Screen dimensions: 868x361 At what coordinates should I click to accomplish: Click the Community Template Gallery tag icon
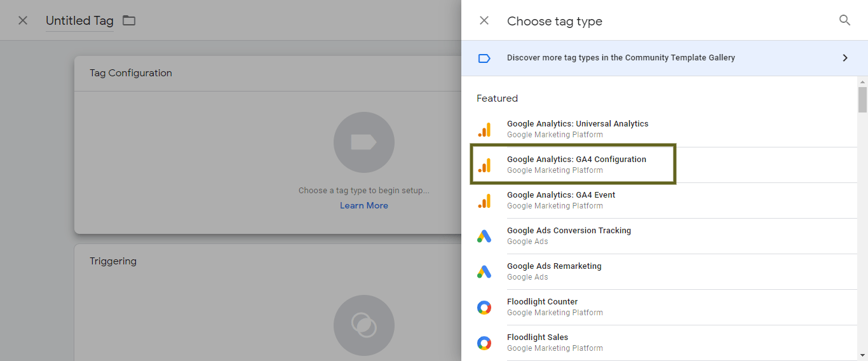pos(484,58)
